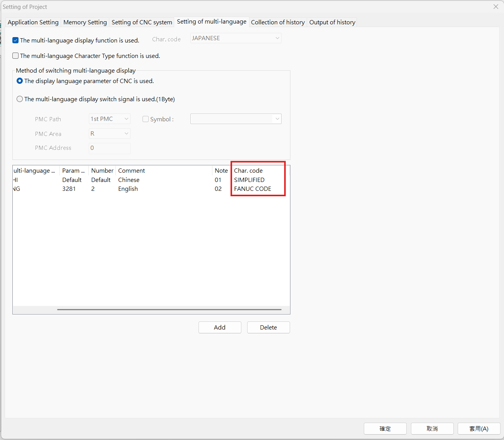Select the English language row in the list
This screenshot has width=504, height=440.
click(x=128, y=189)
